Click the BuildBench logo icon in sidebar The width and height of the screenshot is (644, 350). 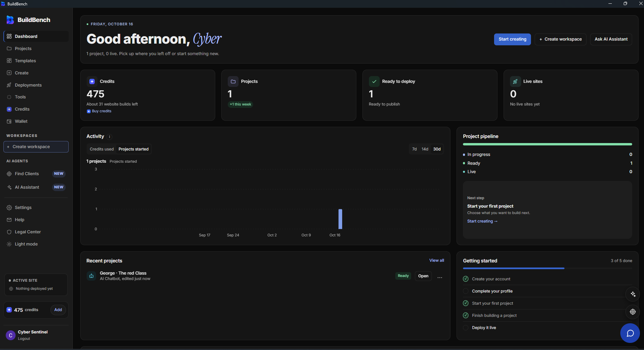(x=10, y=20)
